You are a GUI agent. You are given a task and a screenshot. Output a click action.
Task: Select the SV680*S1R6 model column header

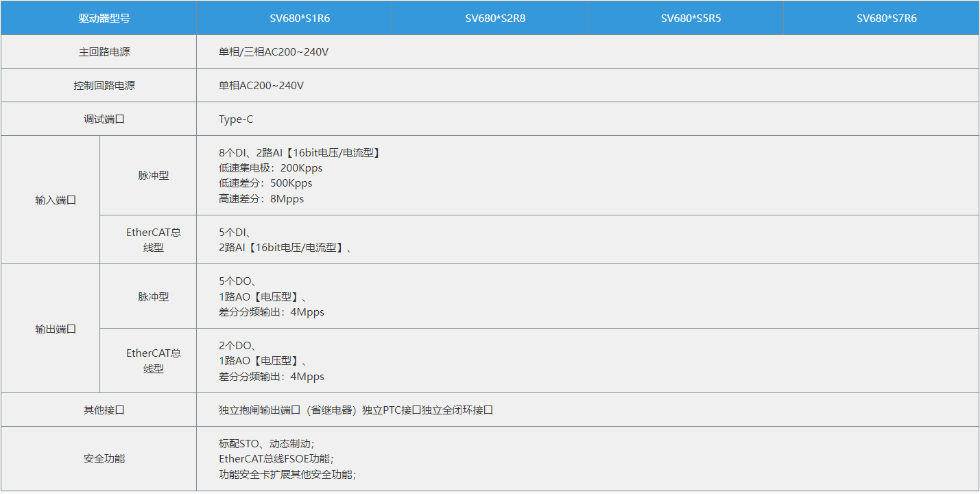click(x=300, y=18)
